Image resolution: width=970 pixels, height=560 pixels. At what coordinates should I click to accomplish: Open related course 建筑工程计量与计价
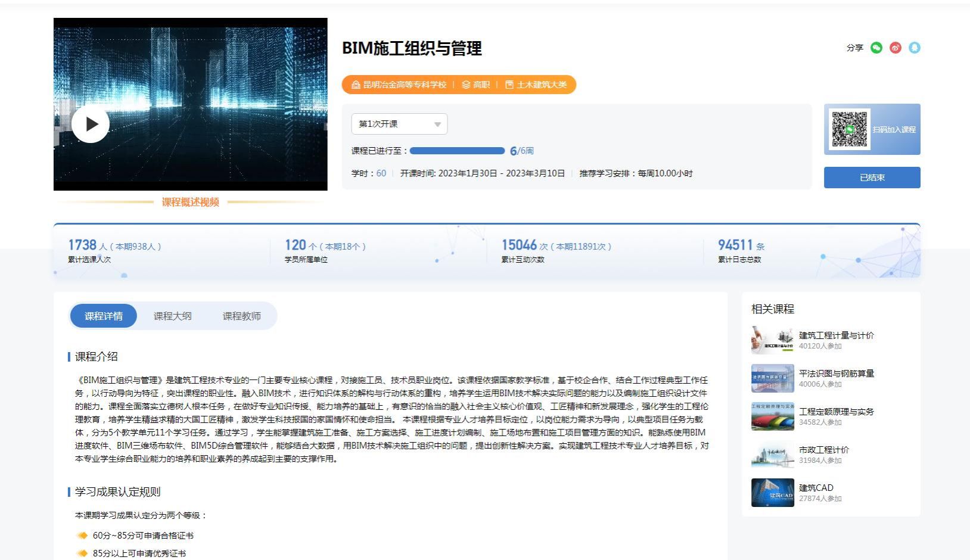(x=836, y=335)
